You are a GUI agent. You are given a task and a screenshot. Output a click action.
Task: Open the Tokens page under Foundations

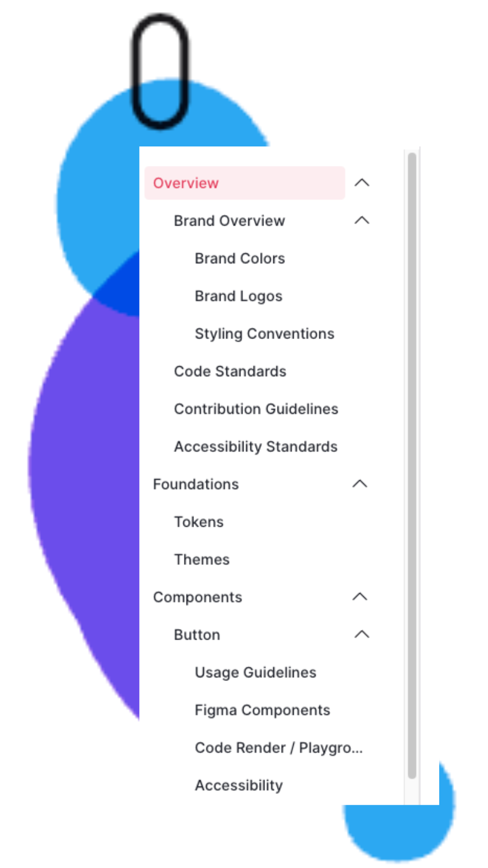click(198, 522)
